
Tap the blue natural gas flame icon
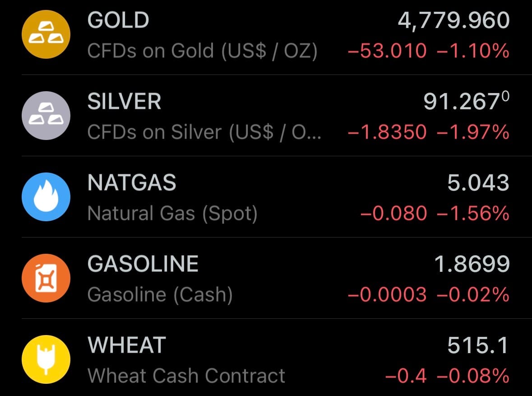[46, 197]
